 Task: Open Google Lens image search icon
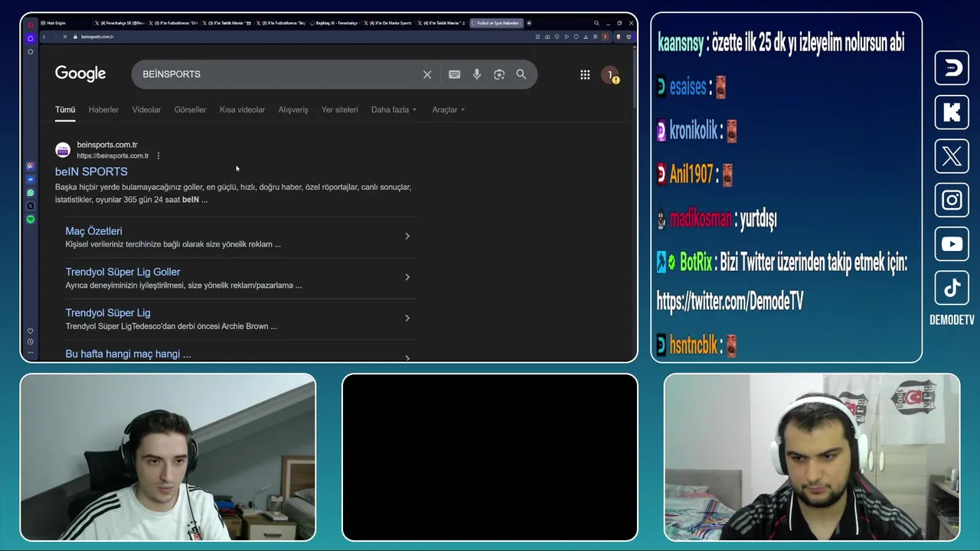[x=499, y=74]
